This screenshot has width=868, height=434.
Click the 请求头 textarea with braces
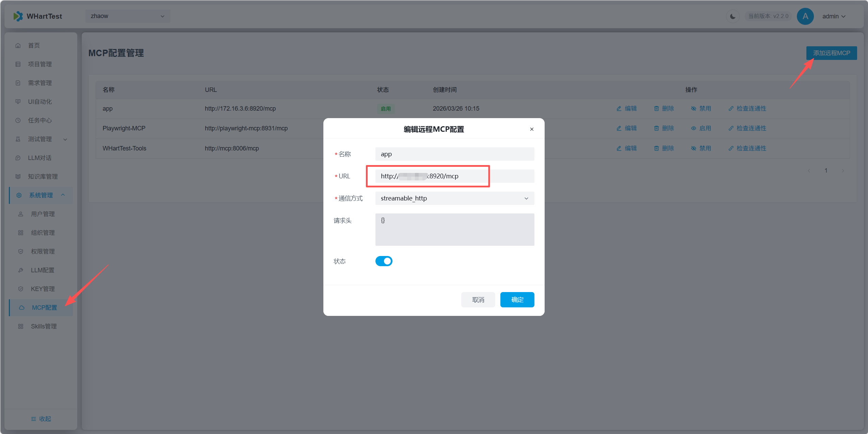pyautogui.click(x=454, y=229)
